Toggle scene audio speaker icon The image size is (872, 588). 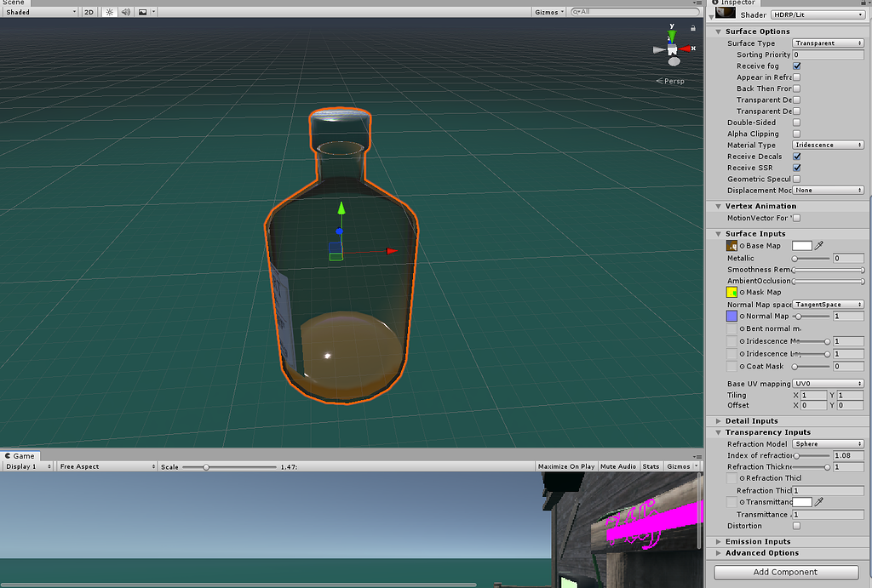[125, 13]
